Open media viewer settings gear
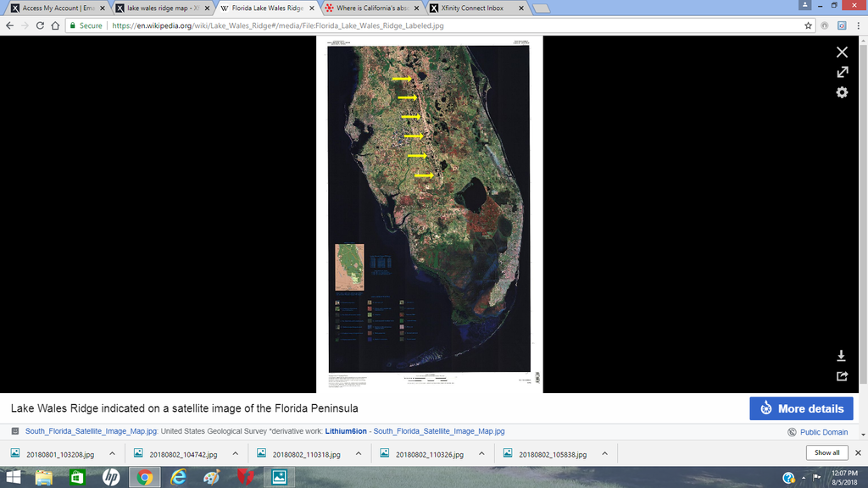Screen dimensions: 868x488 click(842, 92)
